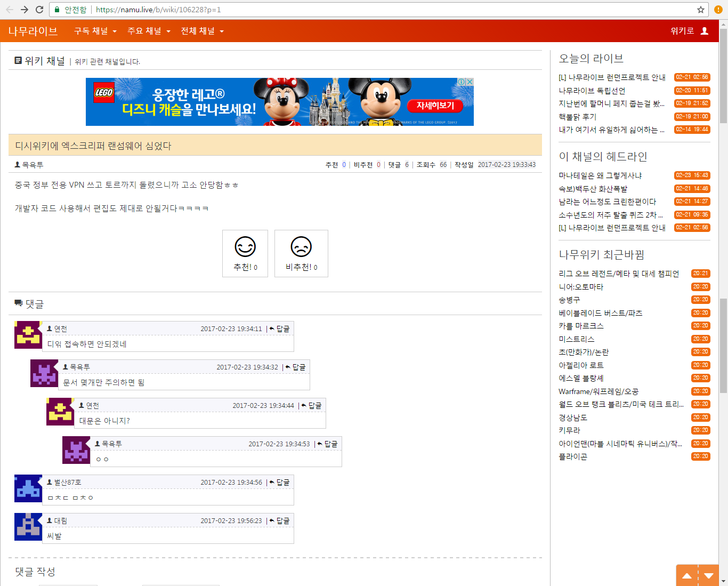Expand the 주요 채널 dropdown
728x586 pixels.
[149, 31]
